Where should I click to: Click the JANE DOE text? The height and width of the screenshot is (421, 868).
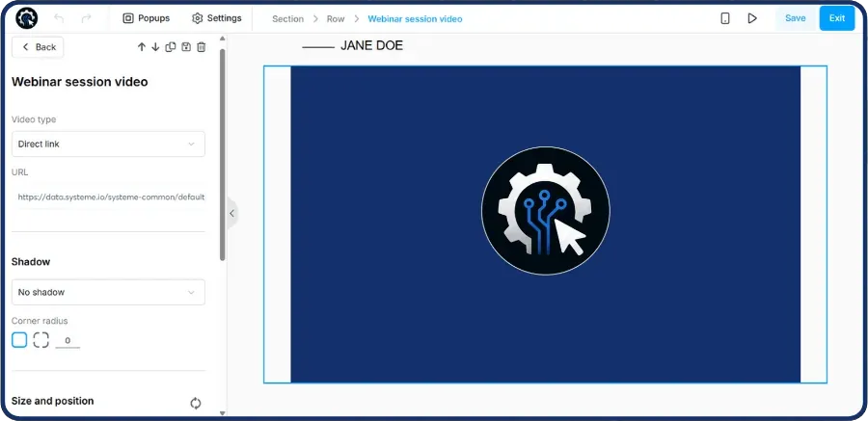tap(371, 46)
